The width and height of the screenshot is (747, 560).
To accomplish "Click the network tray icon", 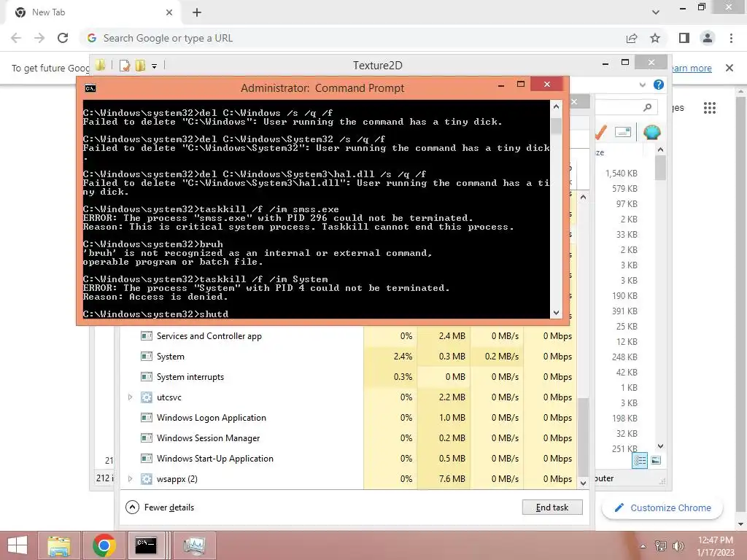I will (x=660, y=546).
